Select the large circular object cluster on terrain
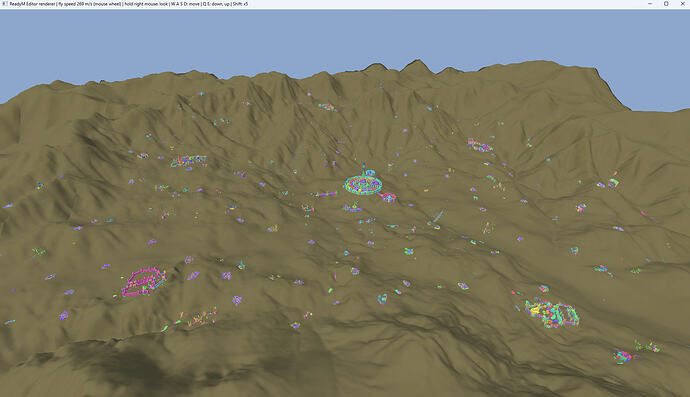Screen dimensions: 690x397 click(363, 184)
